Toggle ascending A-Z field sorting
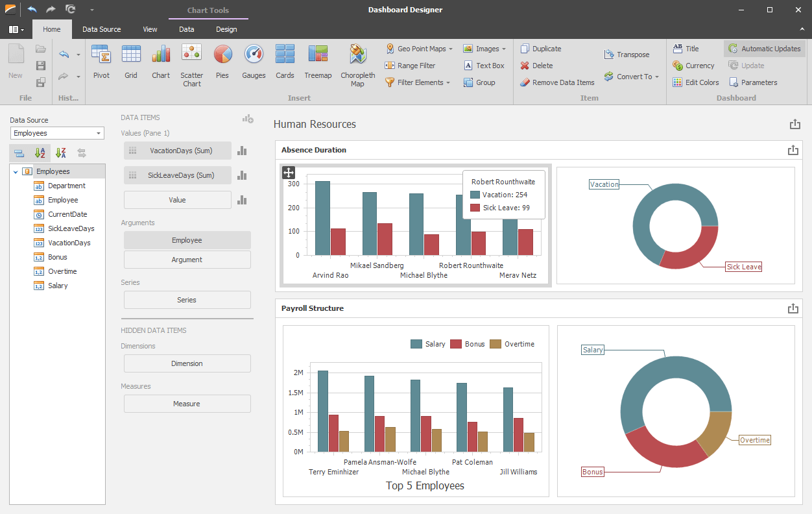Viewport: 812px width, 514px height. 40,153
